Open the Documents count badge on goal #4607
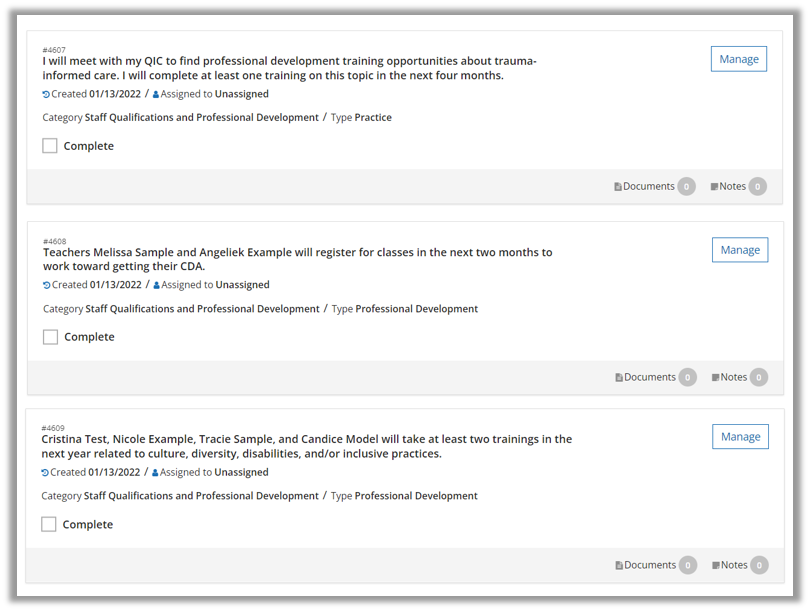 [686, 186]
